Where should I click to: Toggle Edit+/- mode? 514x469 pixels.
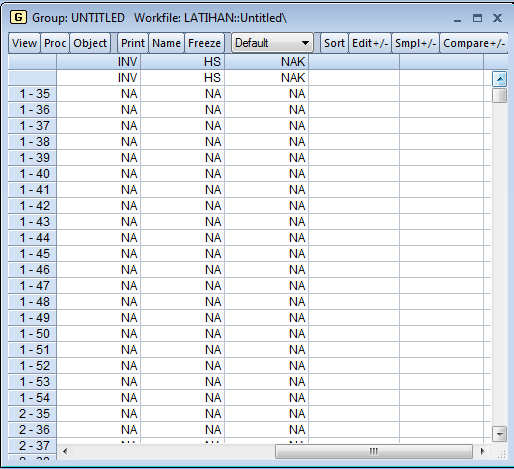pyautogui.click(x=370, y=43)
